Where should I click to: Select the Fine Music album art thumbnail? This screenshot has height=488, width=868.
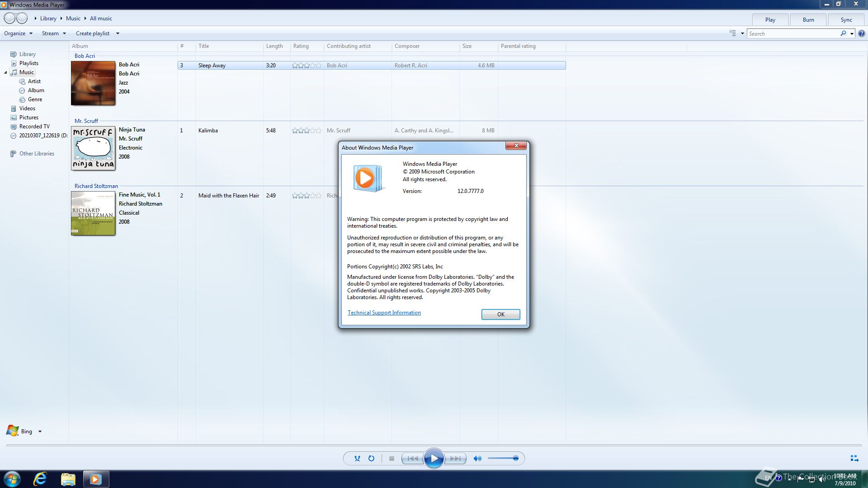[93, 213]
